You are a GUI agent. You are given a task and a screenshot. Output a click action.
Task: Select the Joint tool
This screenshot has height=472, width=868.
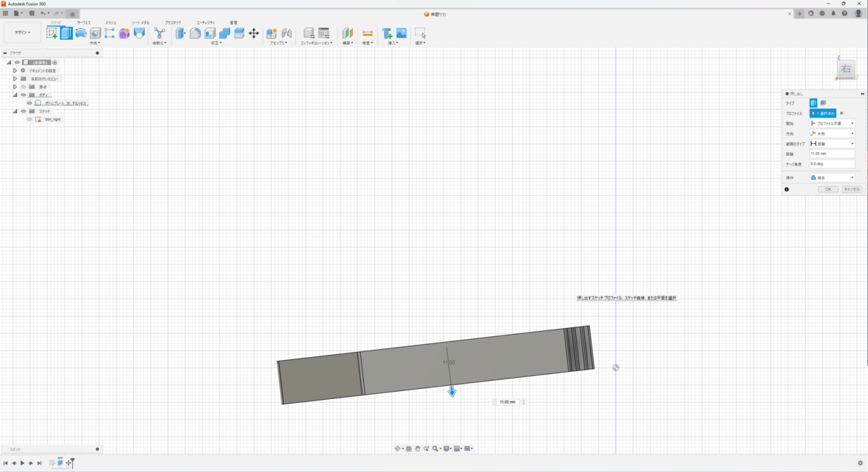pos(286,33)
